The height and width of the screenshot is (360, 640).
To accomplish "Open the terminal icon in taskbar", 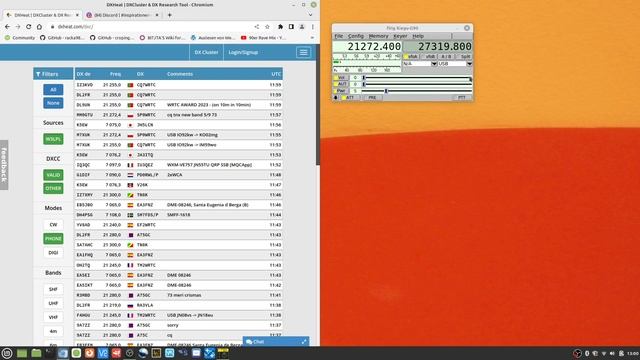I will pyautogui.click(x=49, y=353).
